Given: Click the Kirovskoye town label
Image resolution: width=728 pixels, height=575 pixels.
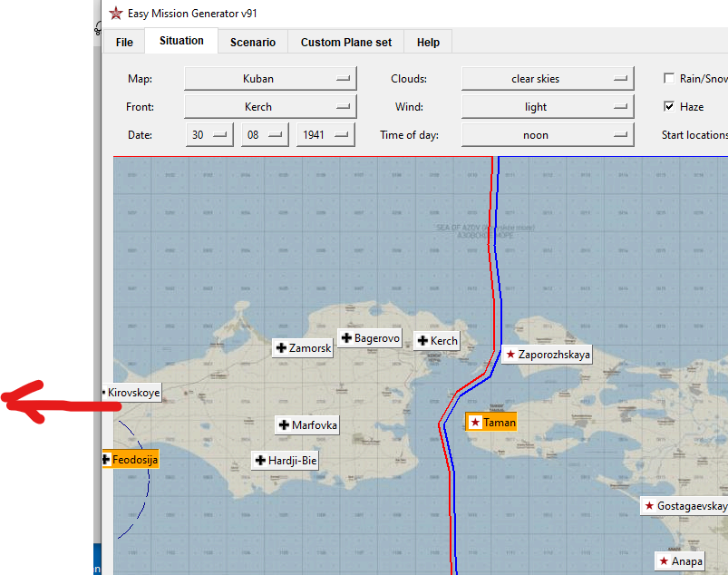Looking at the screenshot, I should click(x=132, y=394).
